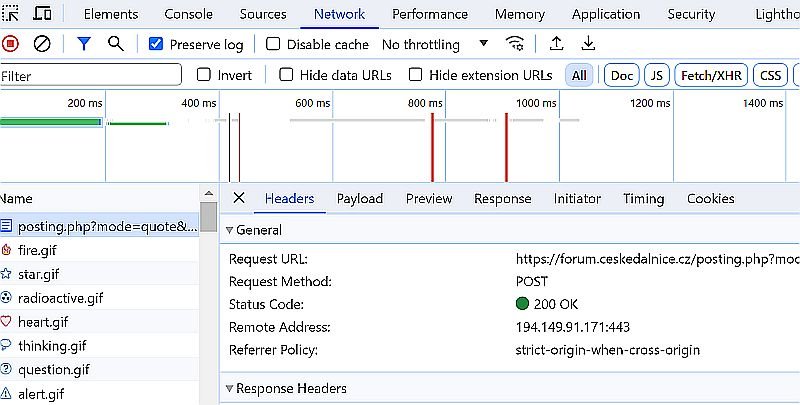Viewport: 800px width, 405px height.
Task: Click the Filter text input field
Action: point(90,76)
